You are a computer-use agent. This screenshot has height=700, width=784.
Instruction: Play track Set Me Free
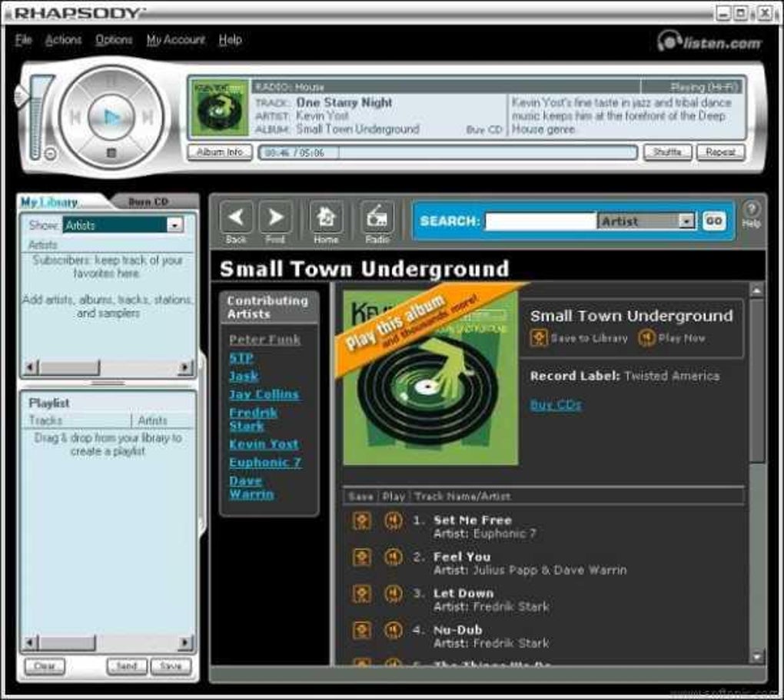click(x=393, y=520)
